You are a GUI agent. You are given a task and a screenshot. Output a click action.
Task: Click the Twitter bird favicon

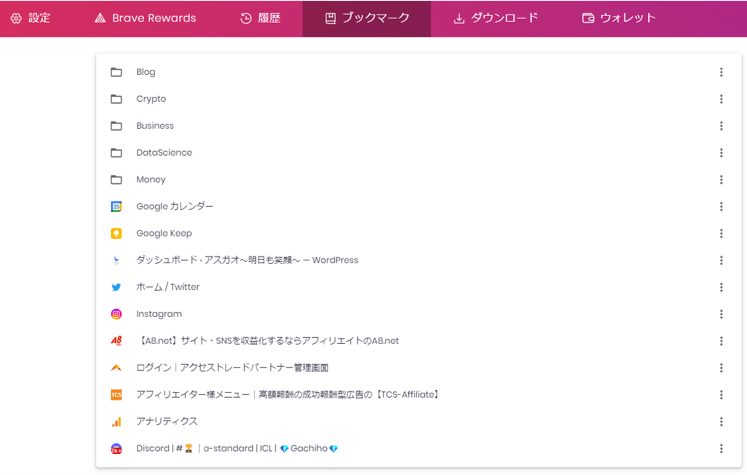point(116,287)
